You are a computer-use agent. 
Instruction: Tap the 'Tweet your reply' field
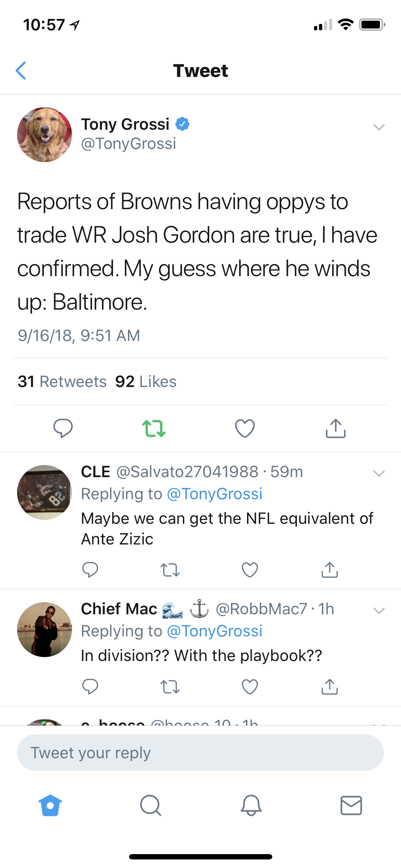[200, 753]
